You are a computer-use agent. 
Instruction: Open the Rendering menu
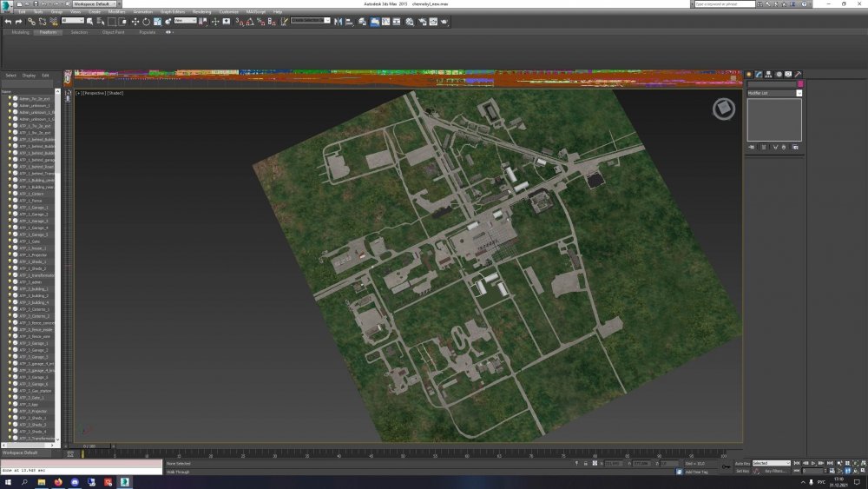(x=201, y=12)
